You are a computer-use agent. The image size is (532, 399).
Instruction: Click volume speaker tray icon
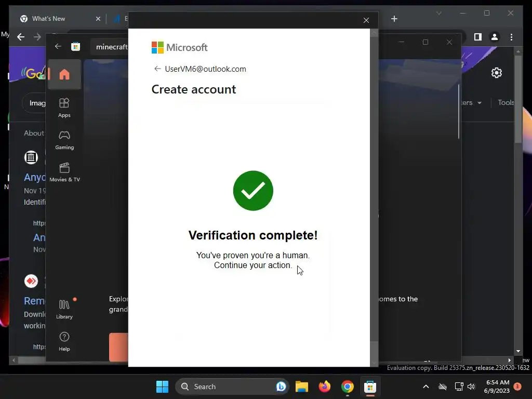471,387
